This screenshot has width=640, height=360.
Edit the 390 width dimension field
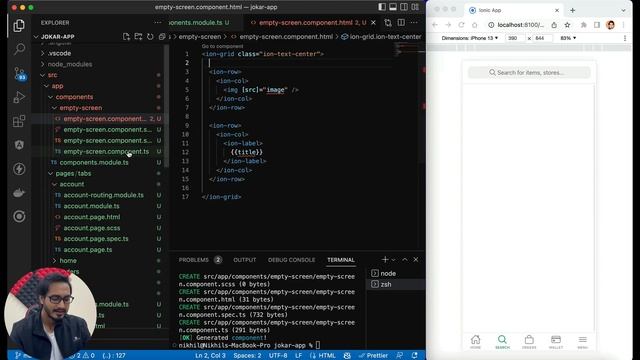coord(515,38)
